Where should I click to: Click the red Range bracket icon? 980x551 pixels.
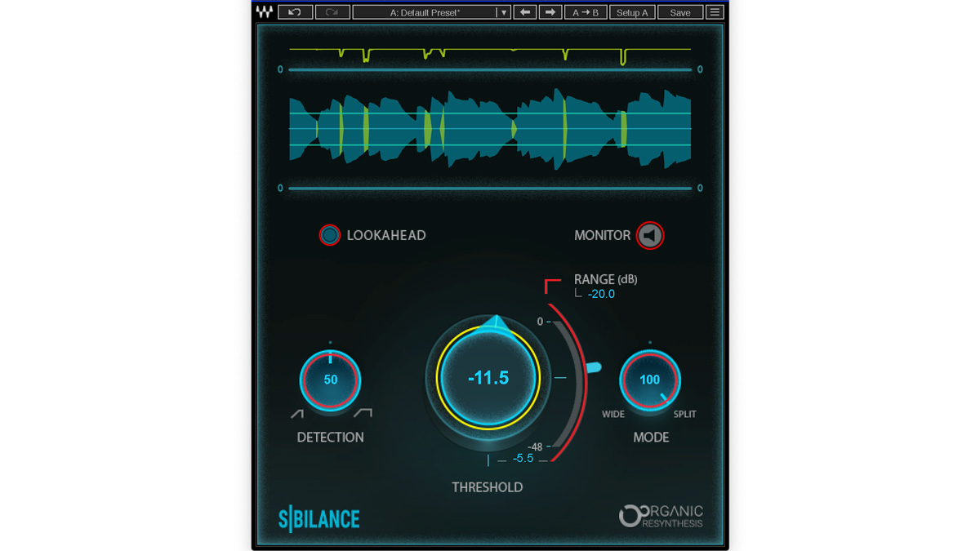point(553,286)
